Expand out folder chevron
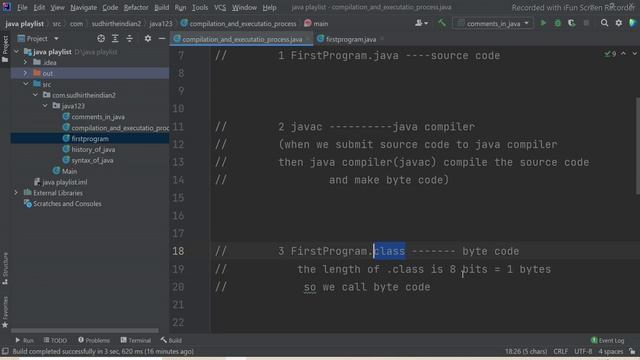640x360 pixels. [25, 73]
